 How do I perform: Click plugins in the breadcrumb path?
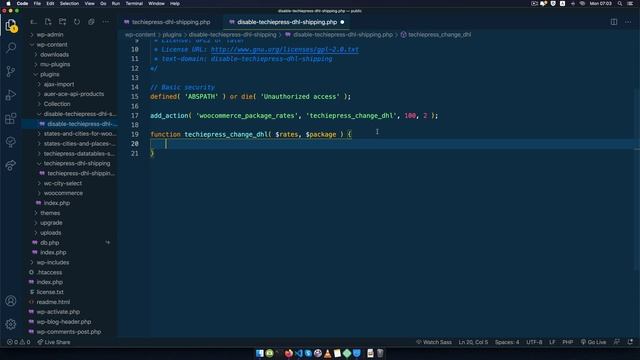(172, 35)
